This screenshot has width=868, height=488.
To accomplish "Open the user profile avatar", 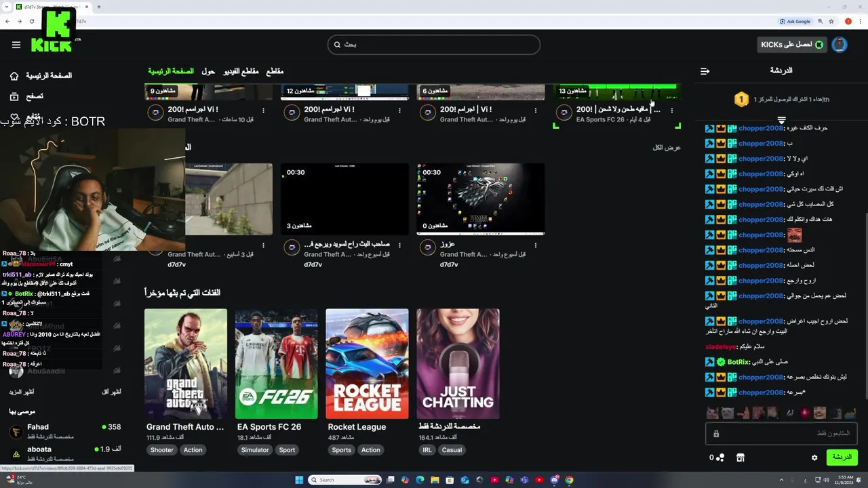I will coord(840,45).
